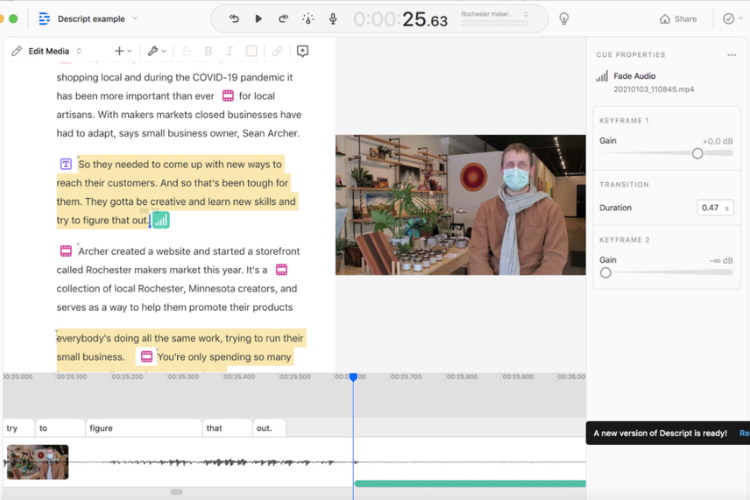Click the undo arrow icon
The height and width of the screenshot is (500, 750).
pos(234,19)
